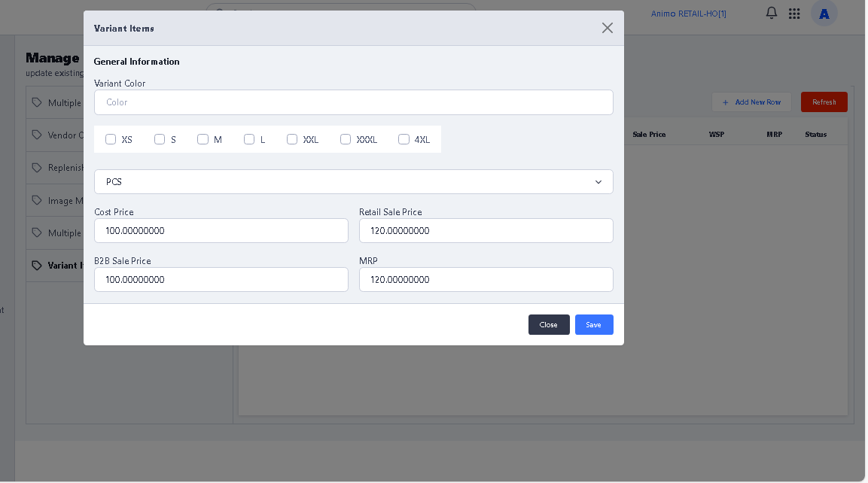
Task: Select the 4XL size checkbox
Action: tap(404, 139)
